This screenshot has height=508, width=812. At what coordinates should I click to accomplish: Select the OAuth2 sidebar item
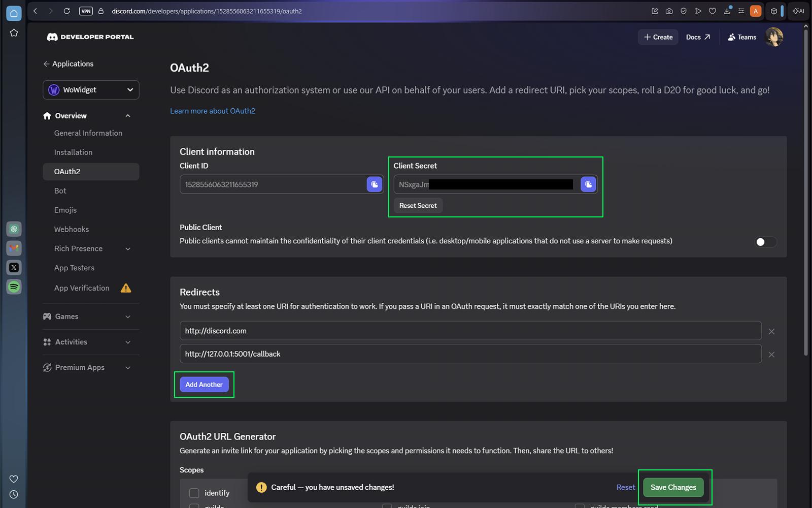pyautogui.click(x=91, y=172)
